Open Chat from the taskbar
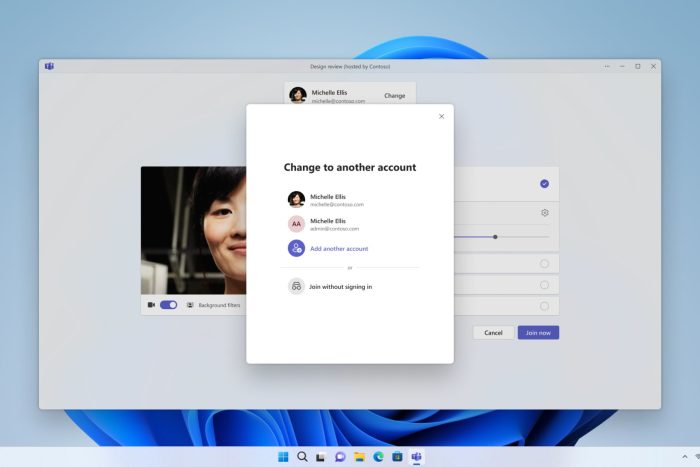The height and width of the screenshot is (467, 700). click(340, 457)
